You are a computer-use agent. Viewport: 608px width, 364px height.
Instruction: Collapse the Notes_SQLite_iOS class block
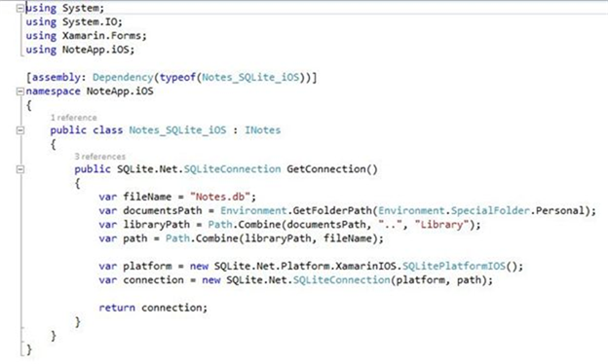point(20,130)
